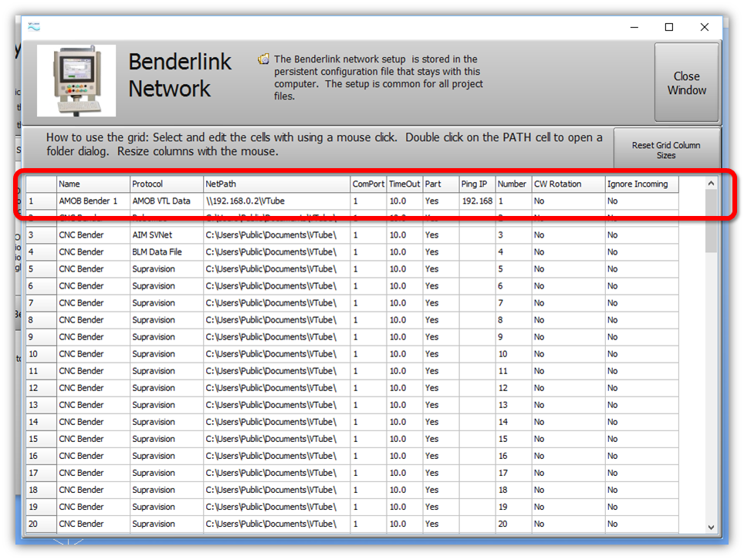Click the app icon in title bar
The image size is (744, 560).
pos(33,27)
